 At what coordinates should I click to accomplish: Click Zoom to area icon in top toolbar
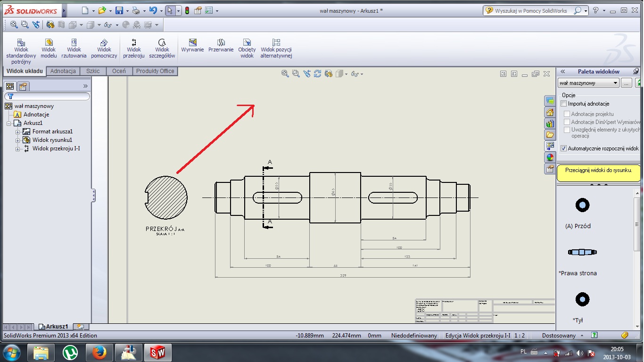tap(25, 25)
